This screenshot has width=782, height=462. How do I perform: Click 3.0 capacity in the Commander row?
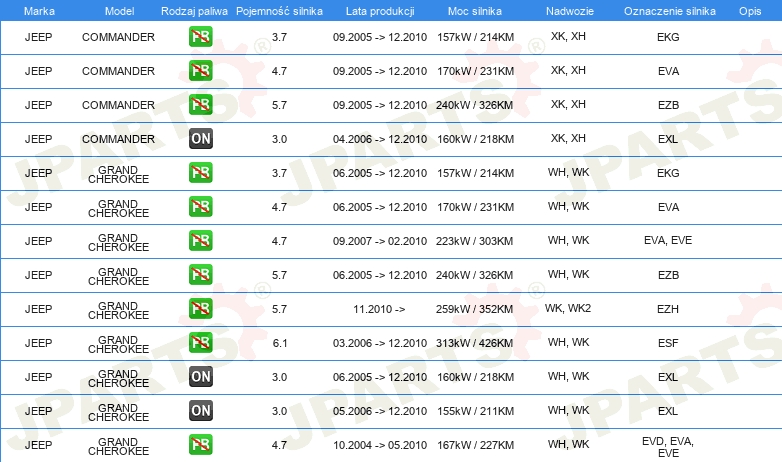point(279,139)
